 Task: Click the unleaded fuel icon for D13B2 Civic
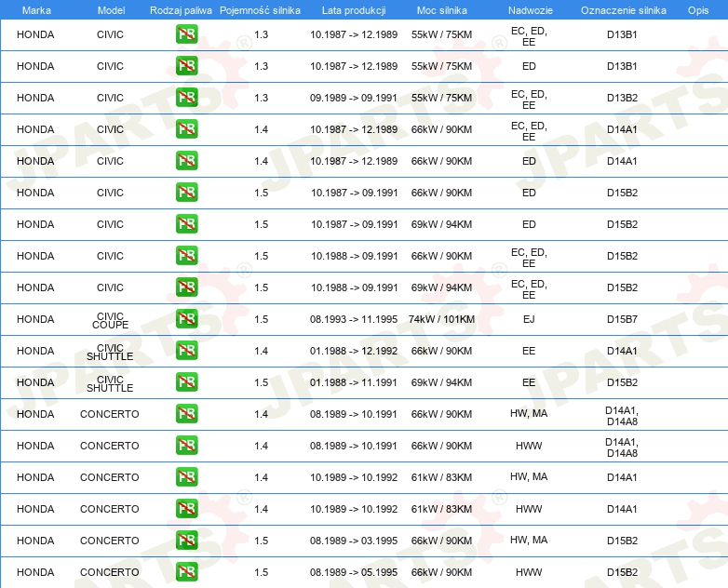[186, 98]
